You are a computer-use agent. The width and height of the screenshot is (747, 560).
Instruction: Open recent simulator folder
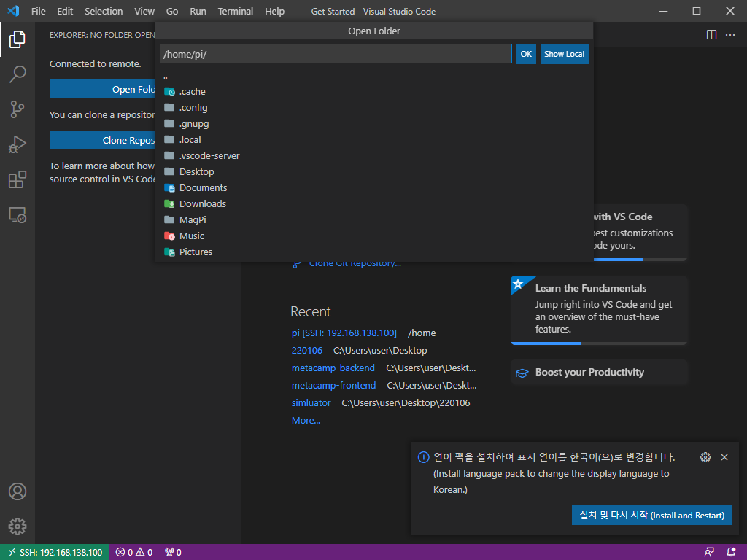[x=311, y=402]
